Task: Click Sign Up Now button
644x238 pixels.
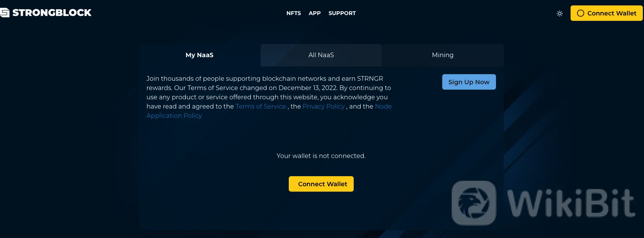Action: tap(469, 82)
